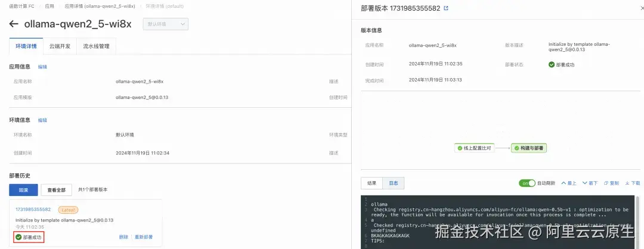644x249 pixels.
Task: Click the 共1个部署版本 text
Action: (93, 190)
